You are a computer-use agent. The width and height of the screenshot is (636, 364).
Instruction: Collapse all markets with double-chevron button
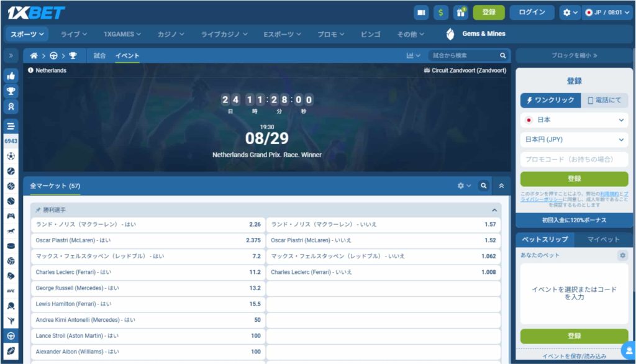pos(501,186)
